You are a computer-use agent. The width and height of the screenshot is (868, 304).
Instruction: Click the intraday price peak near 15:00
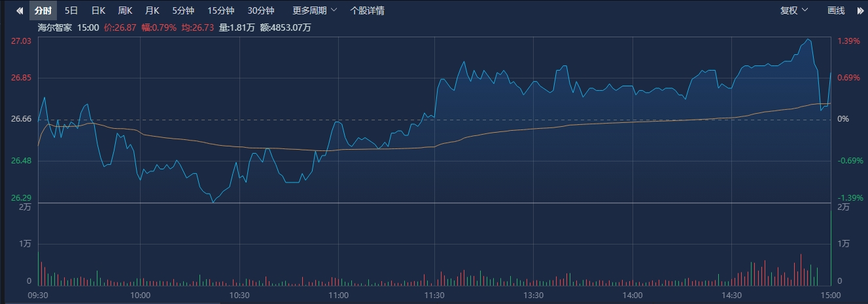(809, 40)
